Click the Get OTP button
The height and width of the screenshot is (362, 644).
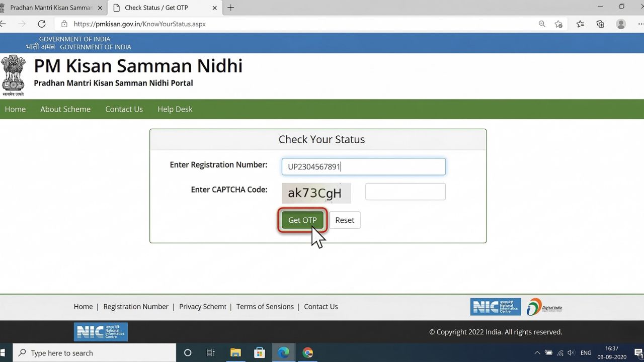coord(302,220)
